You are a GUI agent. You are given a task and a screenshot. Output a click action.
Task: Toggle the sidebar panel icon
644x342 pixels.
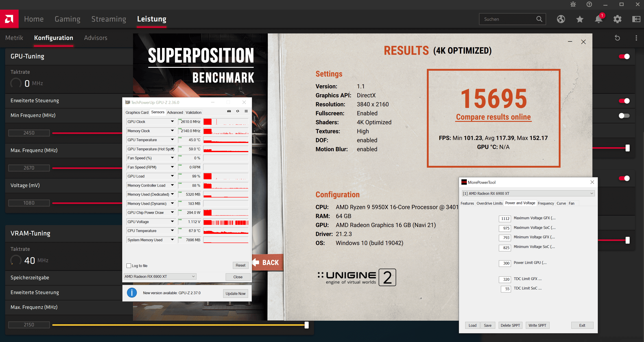click(x=636, y=19)
